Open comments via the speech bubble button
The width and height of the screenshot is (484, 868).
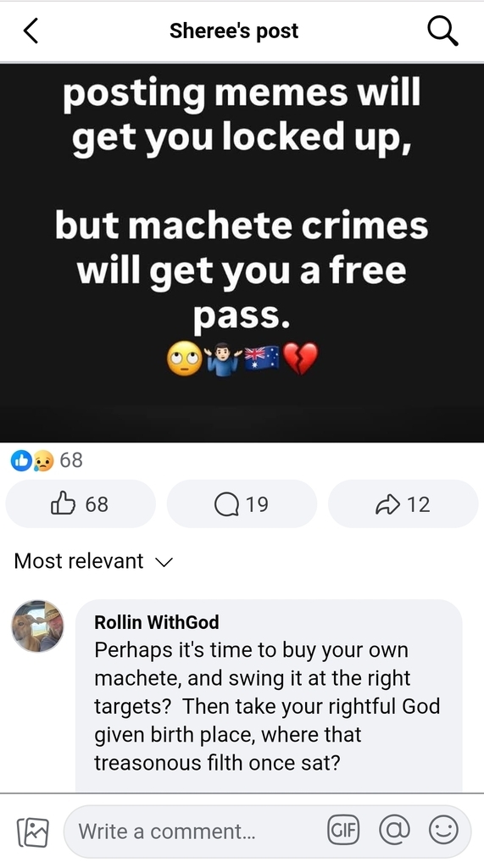point(242,504)
